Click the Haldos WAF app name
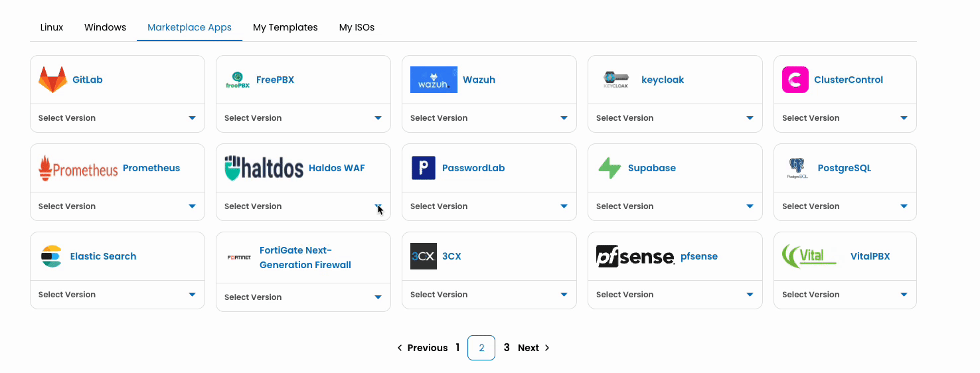Screen dimensions: 980x373 coord(337,168)
